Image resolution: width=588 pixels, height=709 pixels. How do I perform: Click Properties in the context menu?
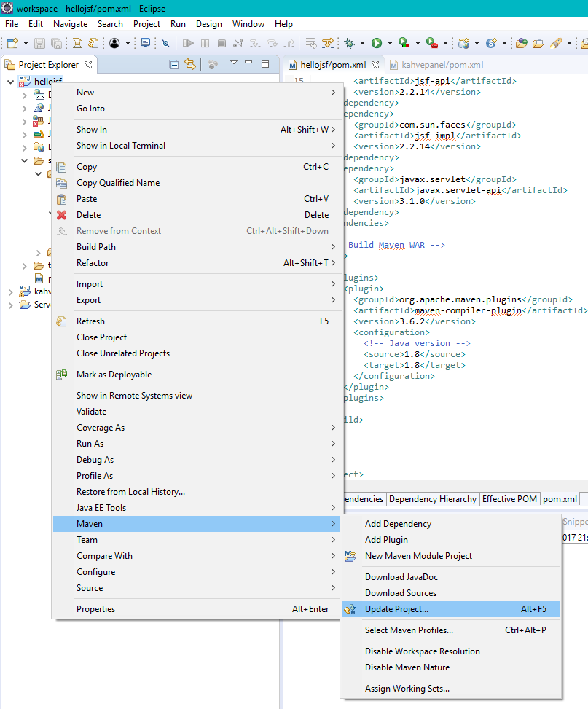click(196, 609)
